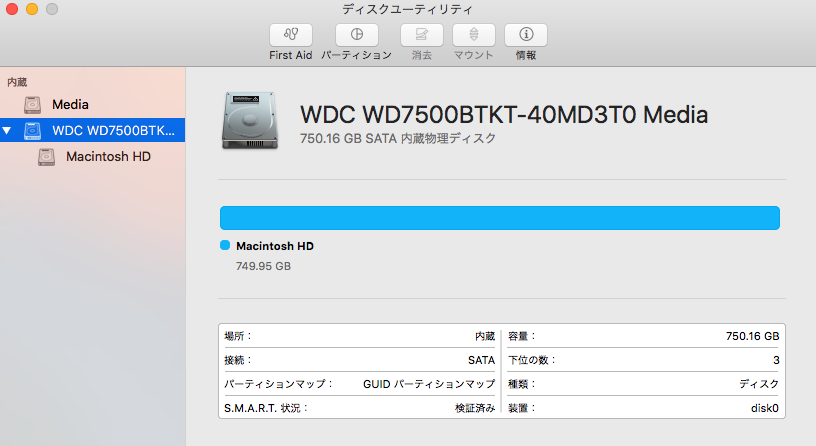Viewport: 816px width, 446px height.
Task: Minimize the Disk Utility window
Action: pos(32,9)
